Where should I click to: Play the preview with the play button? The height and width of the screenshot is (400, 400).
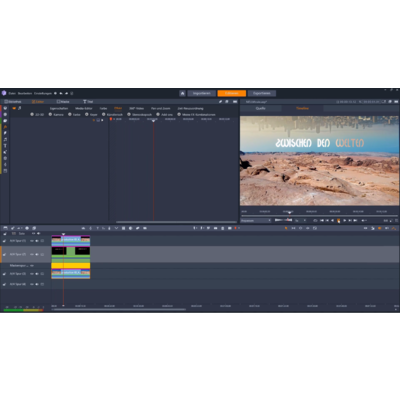[x=345, y=220]
